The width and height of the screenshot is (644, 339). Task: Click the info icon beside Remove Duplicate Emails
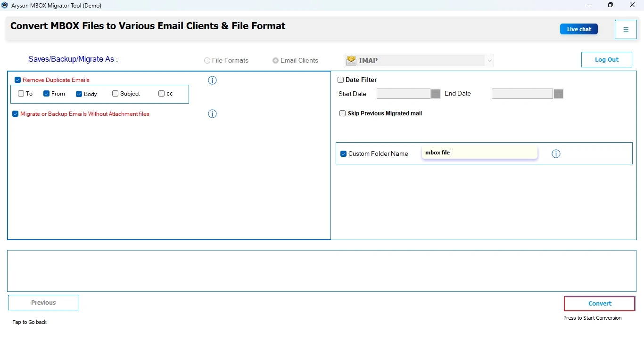pos(212,81)
